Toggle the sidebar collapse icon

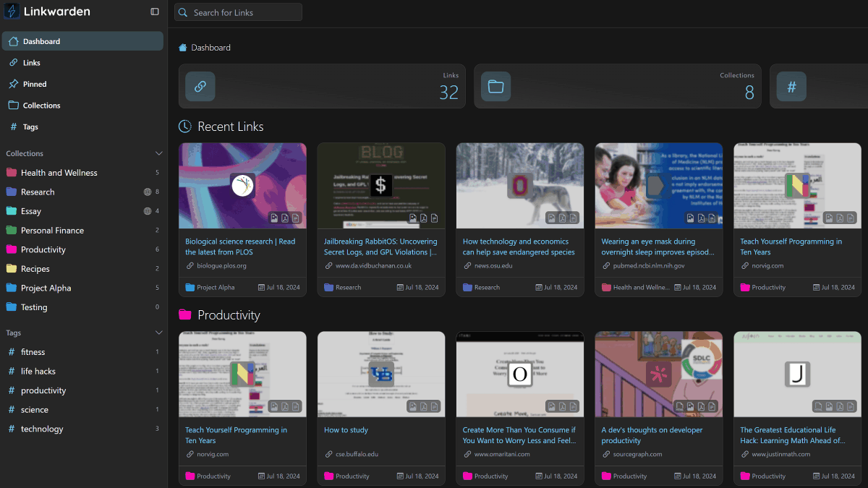tap(155, 12)
